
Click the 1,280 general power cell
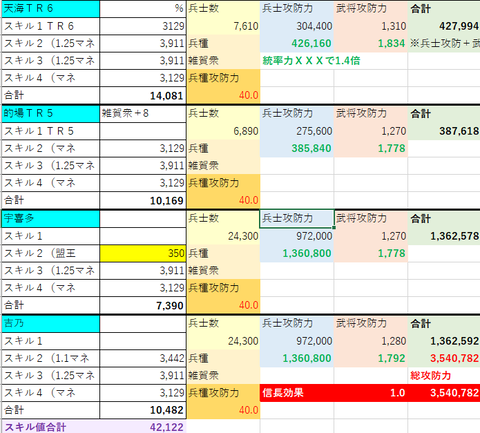(370, 341)
